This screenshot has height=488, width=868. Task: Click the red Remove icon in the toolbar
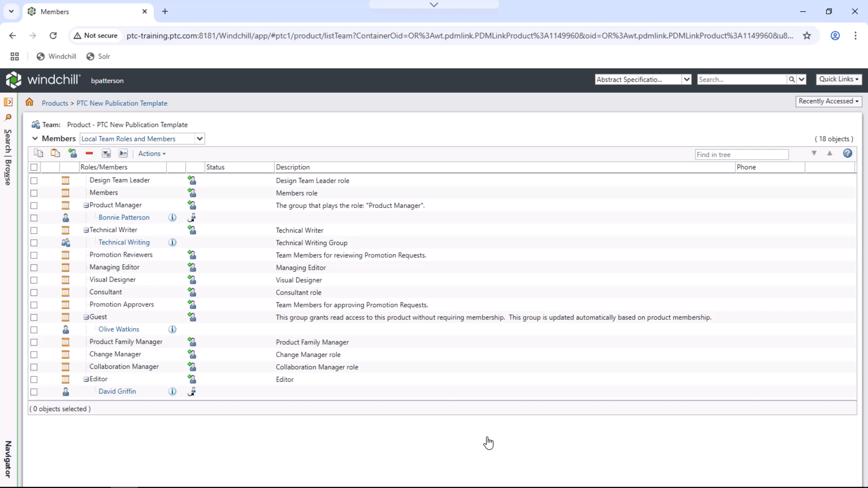pos(89,153)
